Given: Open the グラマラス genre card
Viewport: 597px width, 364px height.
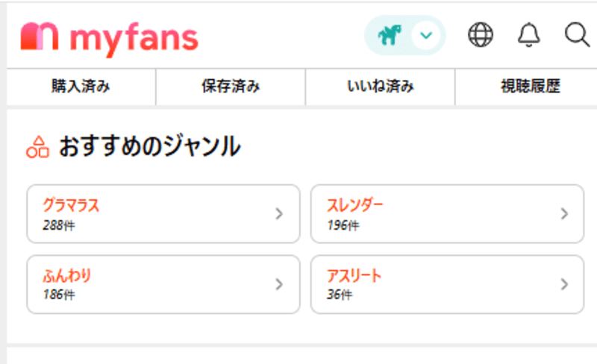Looking at the screenshot, I should [163, 214].
